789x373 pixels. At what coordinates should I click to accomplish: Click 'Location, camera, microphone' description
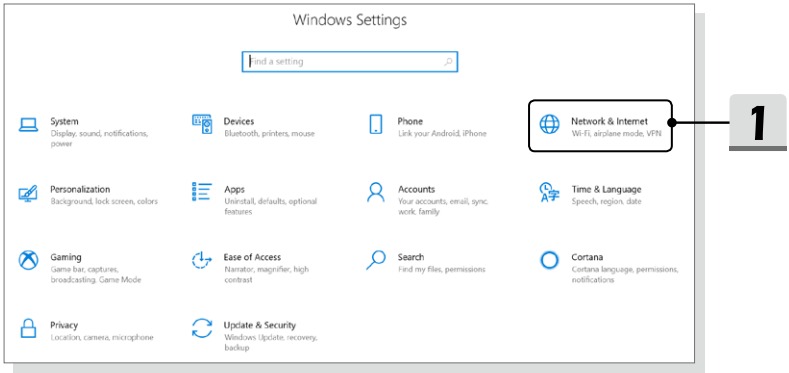[102, 337]
